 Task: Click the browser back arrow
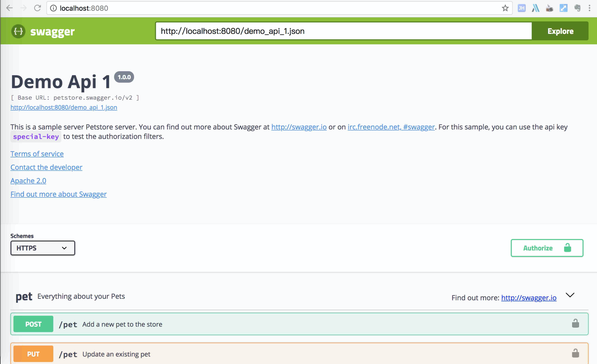click(x=9, y=8)
